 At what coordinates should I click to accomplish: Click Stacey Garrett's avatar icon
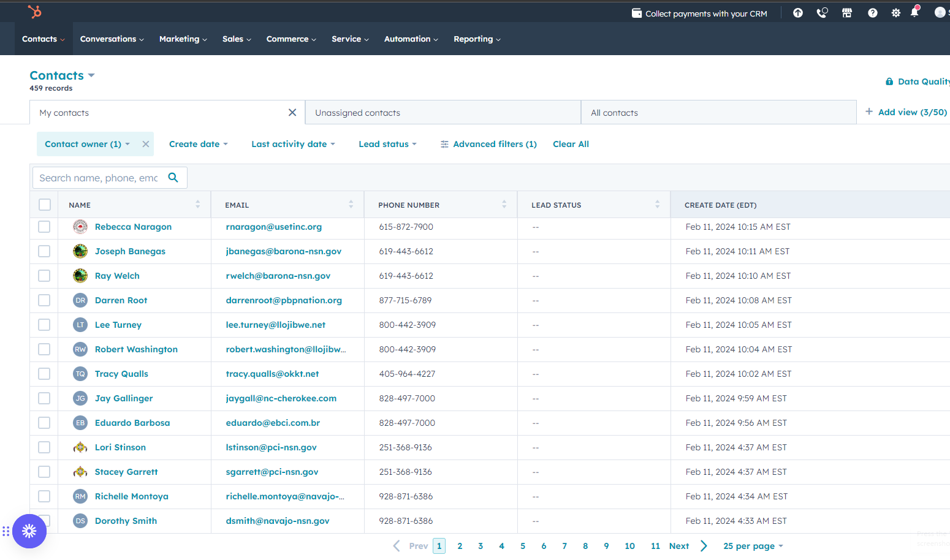(x=80, y=472)
